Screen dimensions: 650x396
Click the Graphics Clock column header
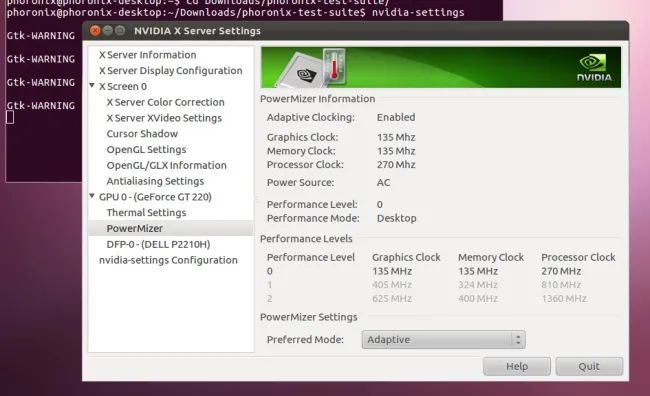(406, 257)
